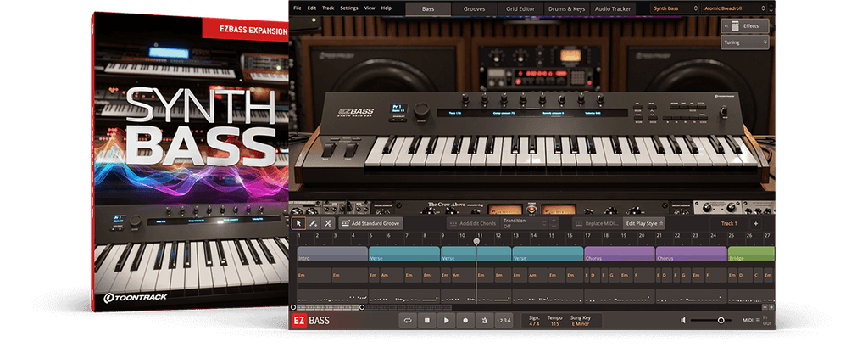Open the Synth Bass library dropdown

(675, 8)
